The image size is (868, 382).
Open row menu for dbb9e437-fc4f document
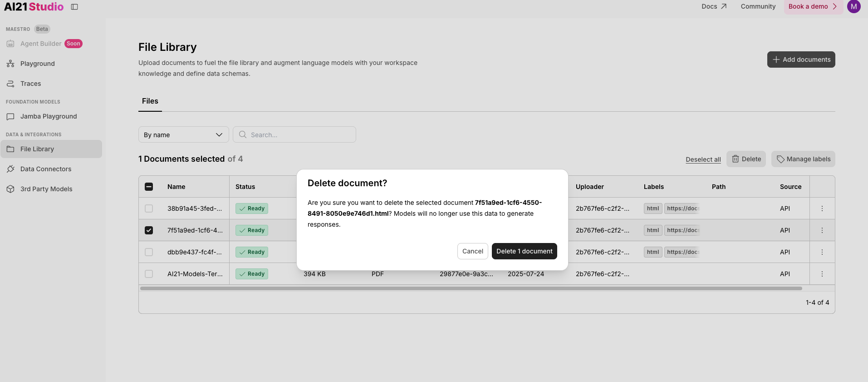pos(822,252)
